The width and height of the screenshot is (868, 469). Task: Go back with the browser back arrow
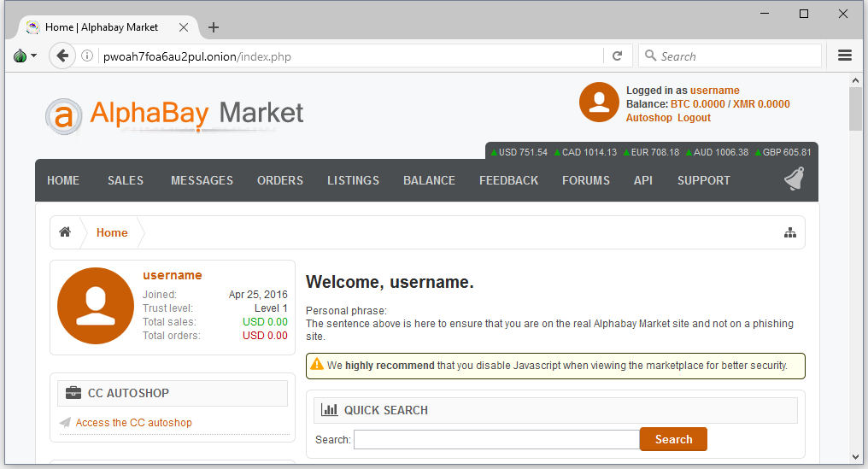62,56
